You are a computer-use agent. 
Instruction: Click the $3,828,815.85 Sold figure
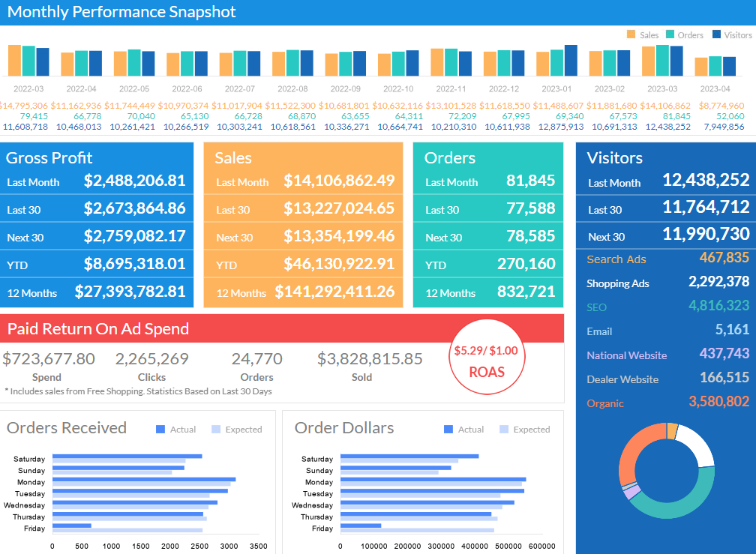(x=370, y=359)
